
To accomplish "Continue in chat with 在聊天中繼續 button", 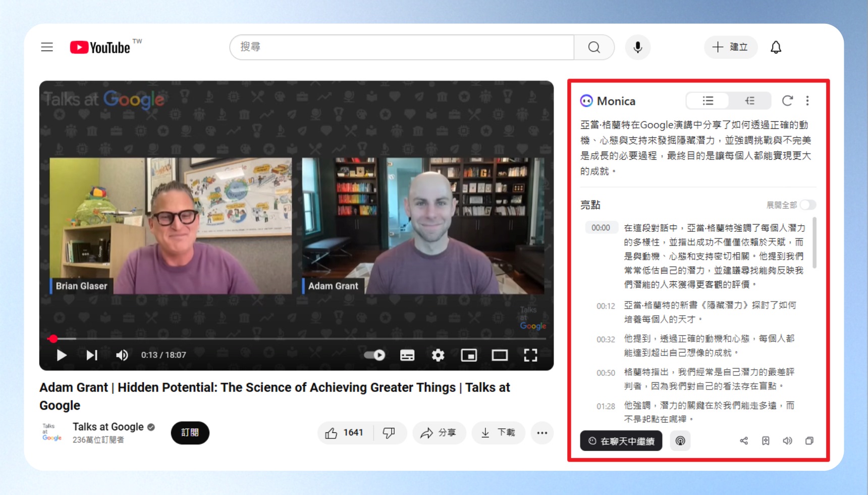I will coord(621,441).
